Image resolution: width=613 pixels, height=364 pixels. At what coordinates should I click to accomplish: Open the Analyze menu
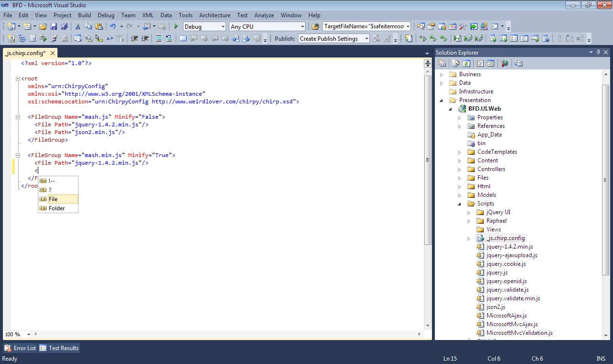pos(264,15)
